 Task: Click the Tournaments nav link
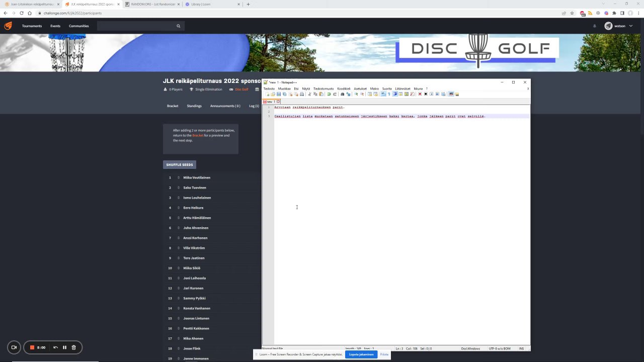click(x=32, y=26)
